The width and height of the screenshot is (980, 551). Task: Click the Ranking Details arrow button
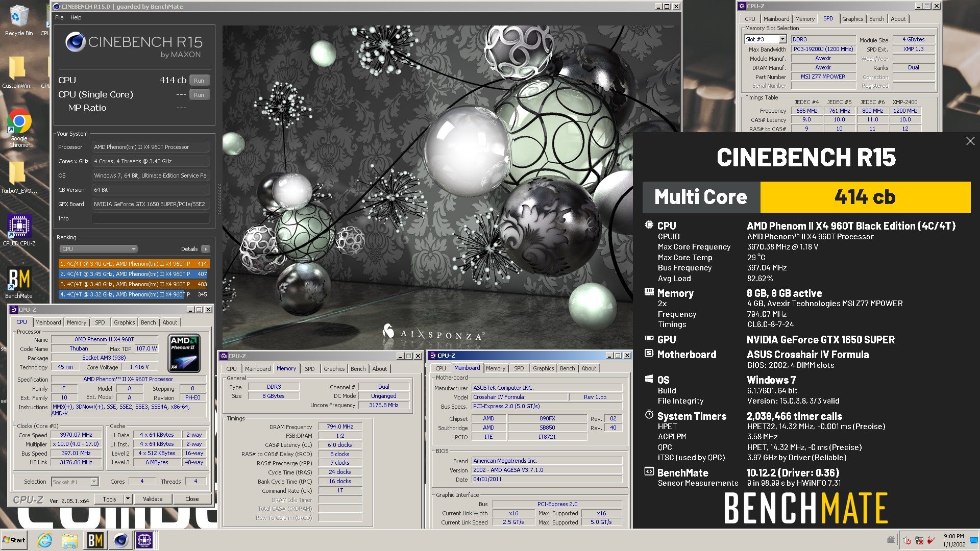tap(205, 249)
